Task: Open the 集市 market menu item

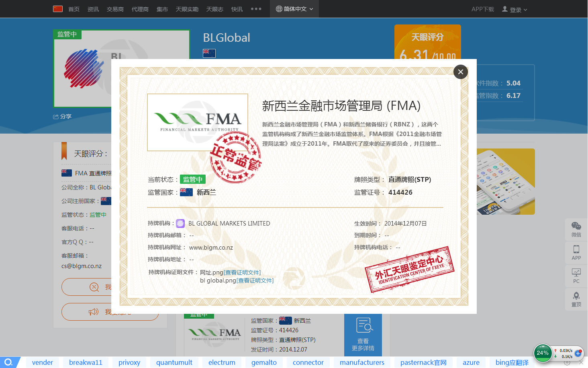Action: tap(162, 9)
